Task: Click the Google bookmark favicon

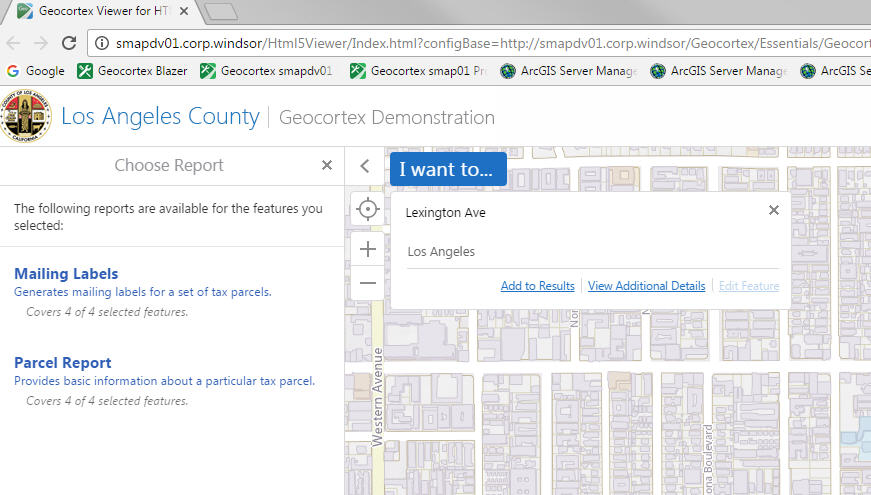Action: tap(13, 71)
